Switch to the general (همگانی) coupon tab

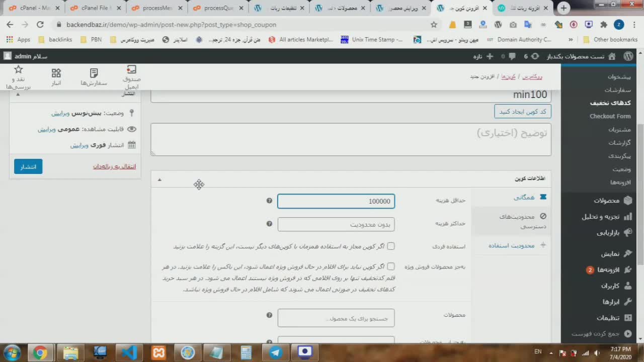[524, 198]
